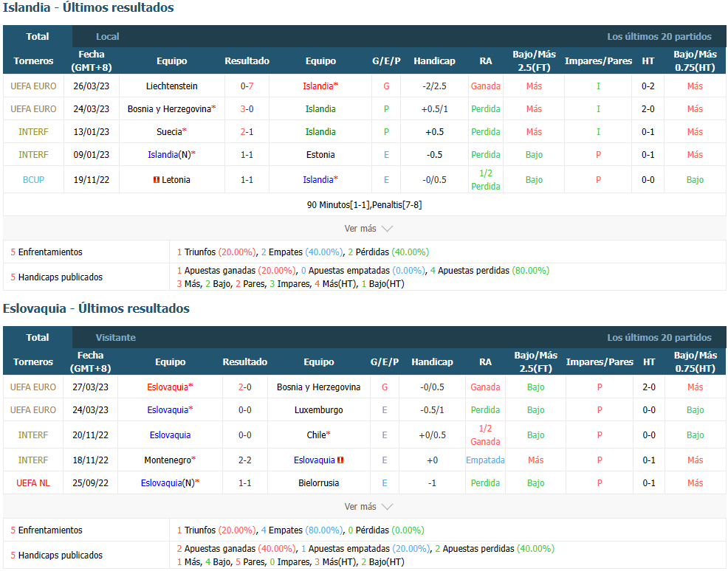This screenshot has width=728, height=571.
Task: Click HT score 2-0 in Bosnia-Islandia row
Action: point(648,109)
